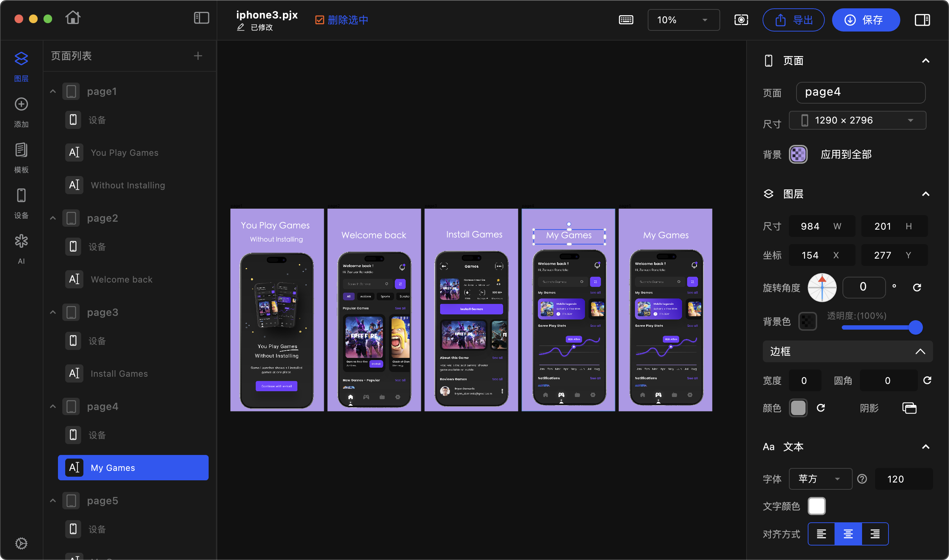Click the home icon in title bar

[x=73, y=18]
